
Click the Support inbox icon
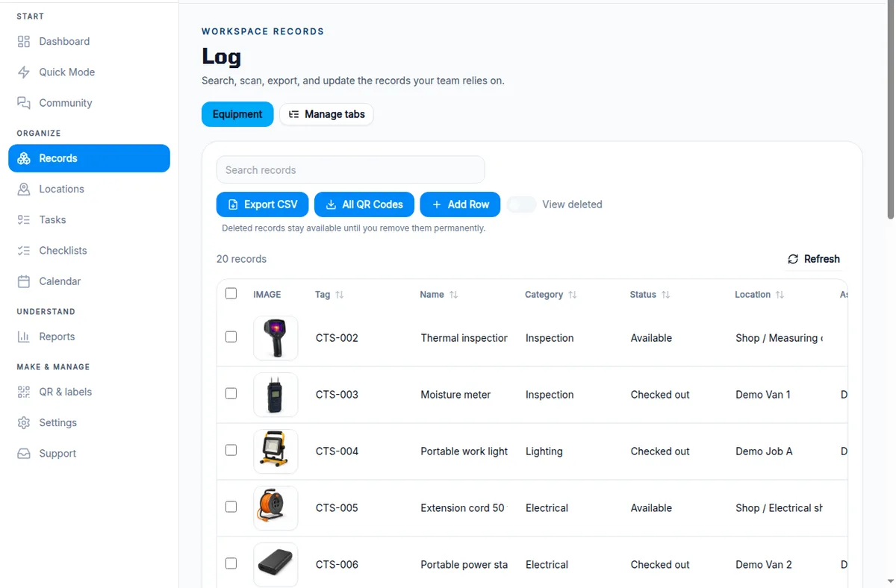[24, 454]
